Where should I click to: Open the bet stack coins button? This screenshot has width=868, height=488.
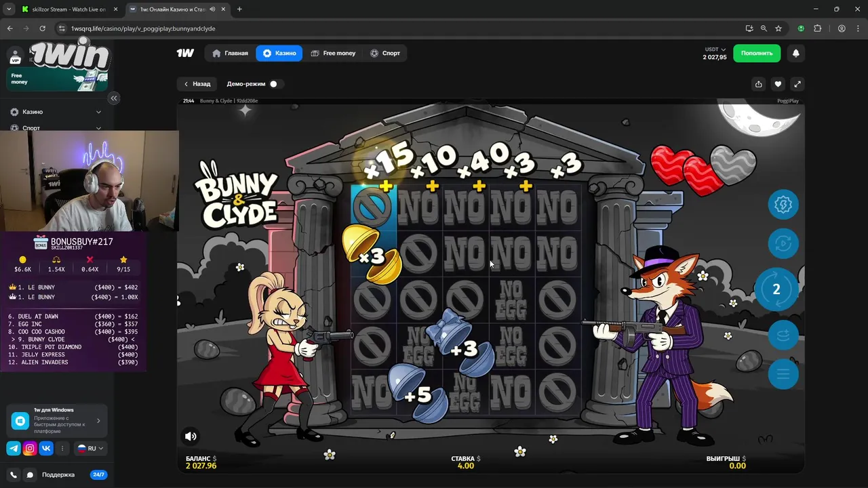783,335
